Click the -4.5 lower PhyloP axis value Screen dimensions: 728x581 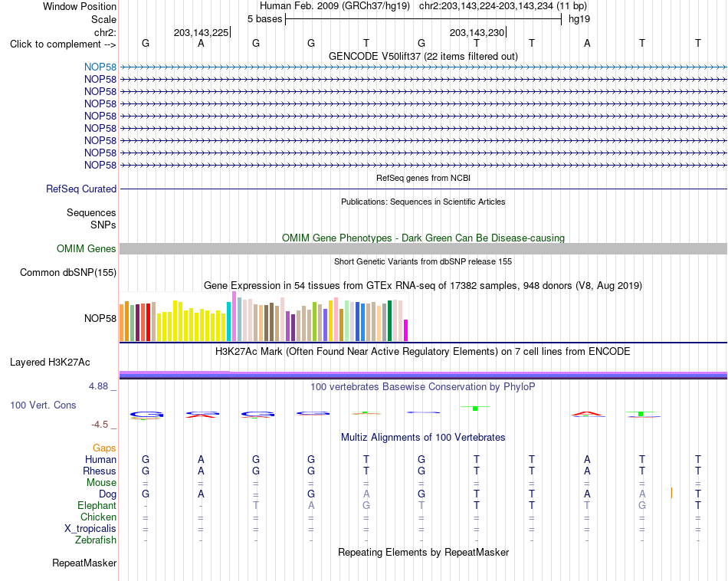tap(100, 425)
